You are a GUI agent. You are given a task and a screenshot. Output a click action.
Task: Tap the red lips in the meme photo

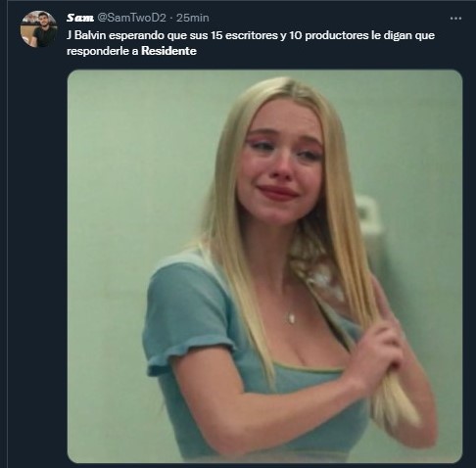[x=278, y=192]
